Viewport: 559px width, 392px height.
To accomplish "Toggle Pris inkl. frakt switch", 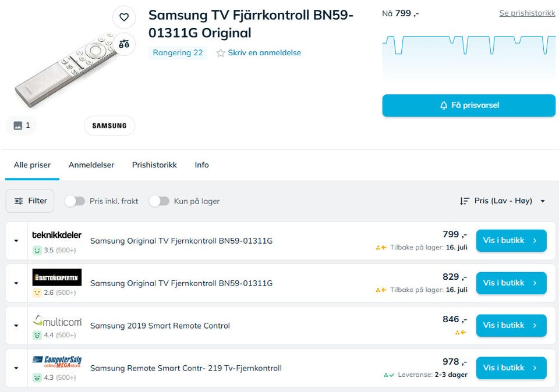I will point(75,201).
